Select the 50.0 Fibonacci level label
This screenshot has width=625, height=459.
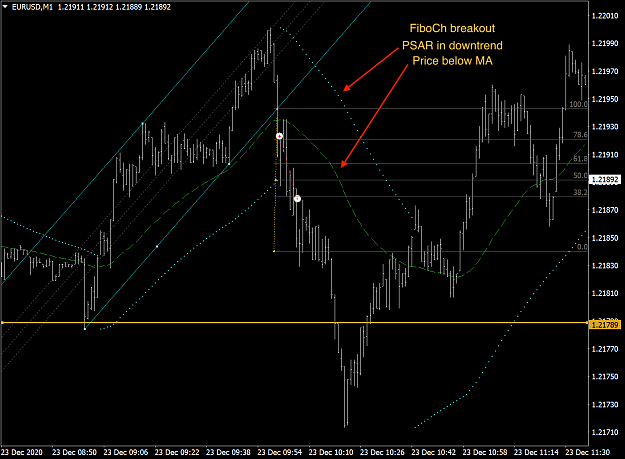(580, 176)
